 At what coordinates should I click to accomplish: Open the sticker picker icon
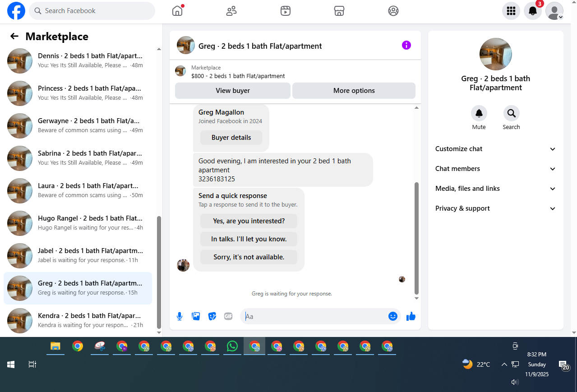coord(212,316)
